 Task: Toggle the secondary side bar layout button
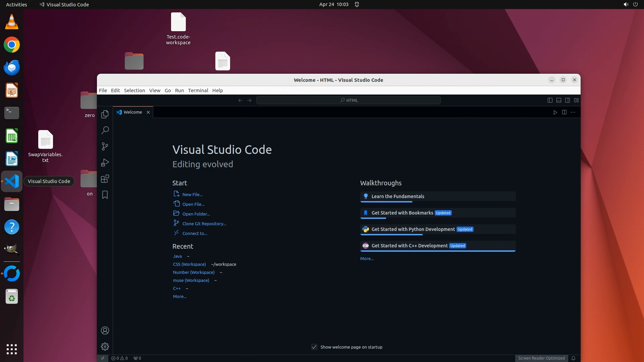pos(568,100)
